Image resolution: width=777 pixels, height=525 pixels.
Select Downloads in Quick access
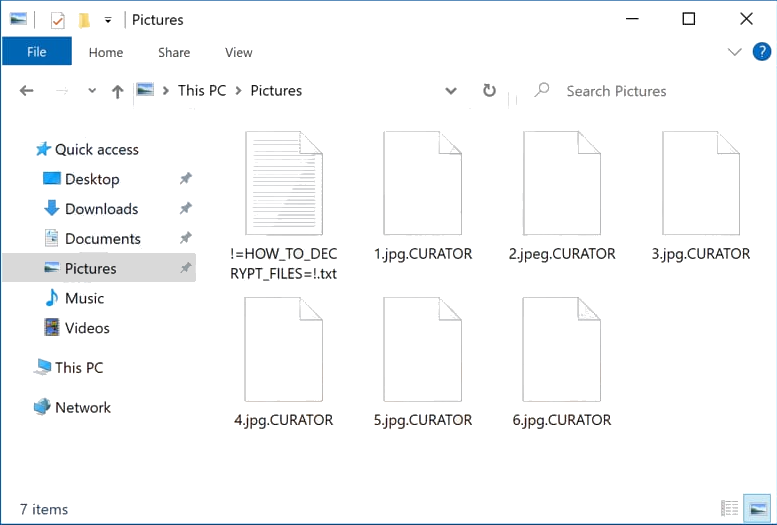(x=101, y=209)
